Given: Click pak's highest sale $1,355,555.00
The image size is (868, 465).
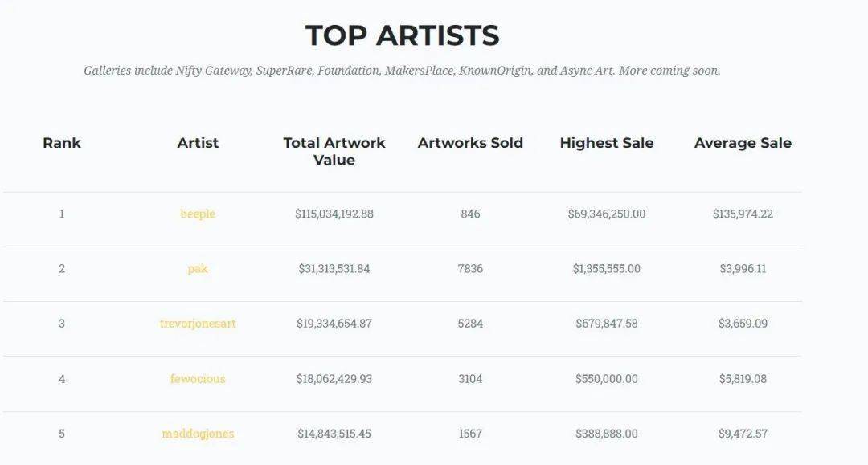Looking at the screenshot, I should pos(607,268).
